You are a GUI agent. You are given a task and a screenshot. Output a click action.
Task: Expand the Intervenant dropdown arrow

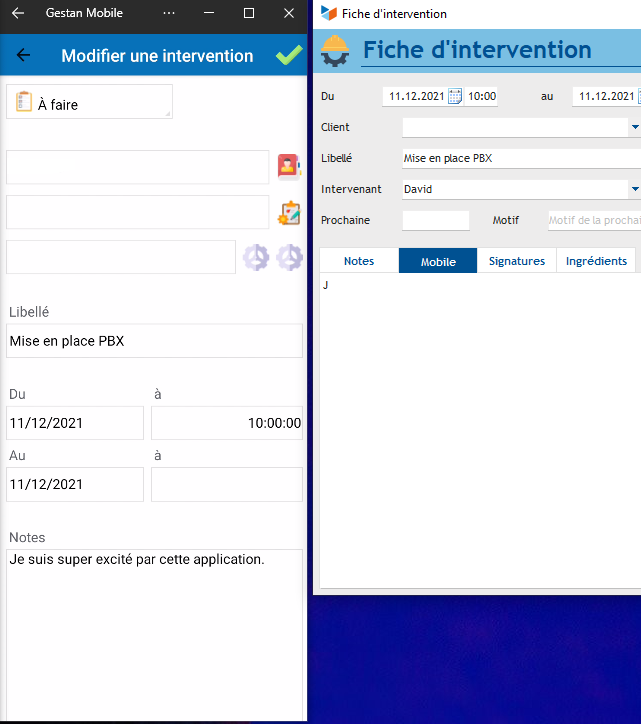(x=634, y=189)
